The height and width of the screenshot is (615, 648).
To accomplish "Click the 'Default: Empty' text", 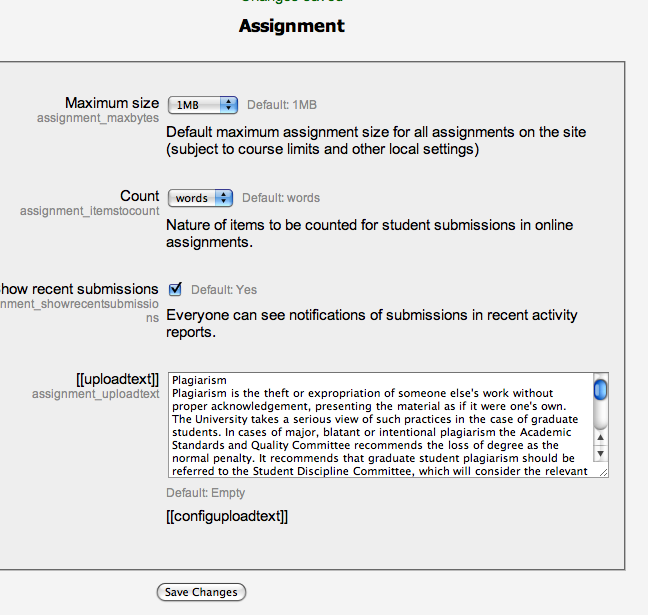I will point(206,493).
